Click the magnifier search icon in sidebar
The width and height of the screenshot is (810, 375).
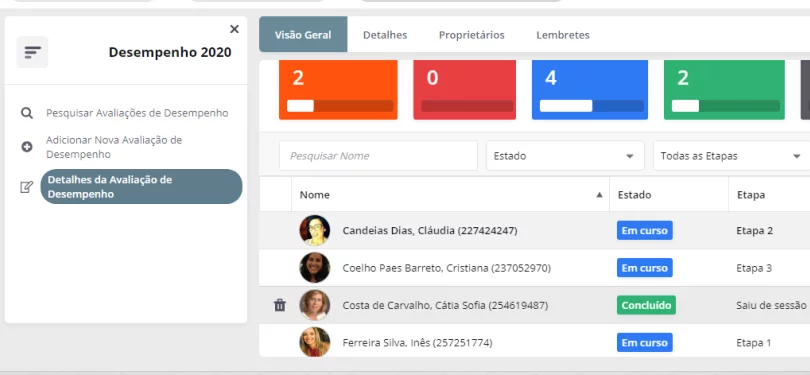[27, 113]
